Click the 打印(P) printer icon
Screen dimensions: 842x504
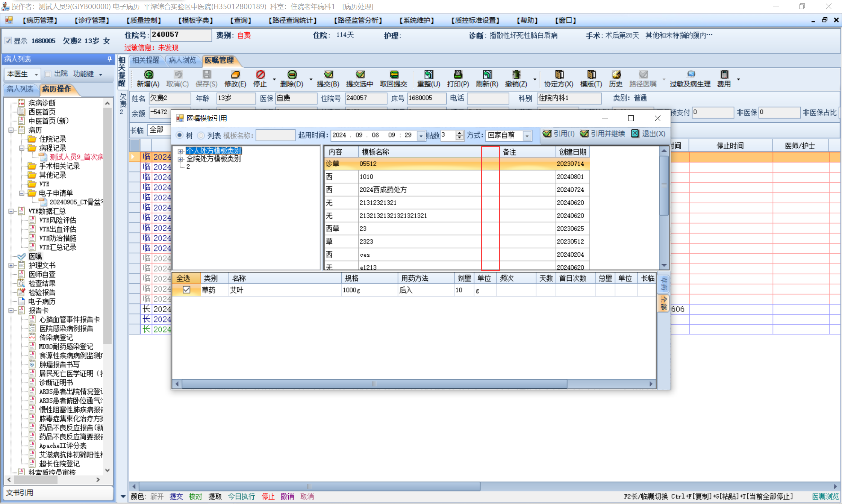point(458,75)
